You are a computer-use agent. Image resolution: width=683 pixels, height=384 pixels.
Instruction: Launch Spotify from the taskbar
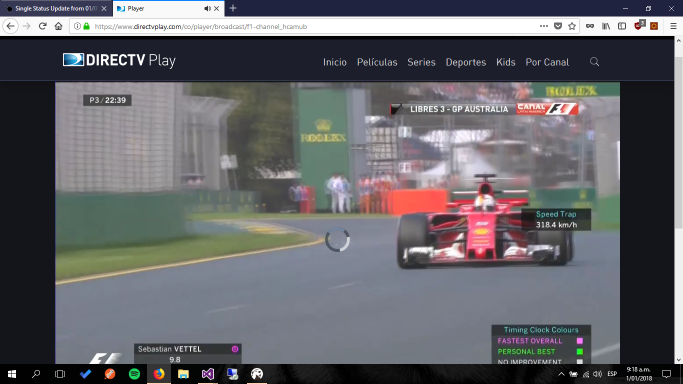coord(134,374)
